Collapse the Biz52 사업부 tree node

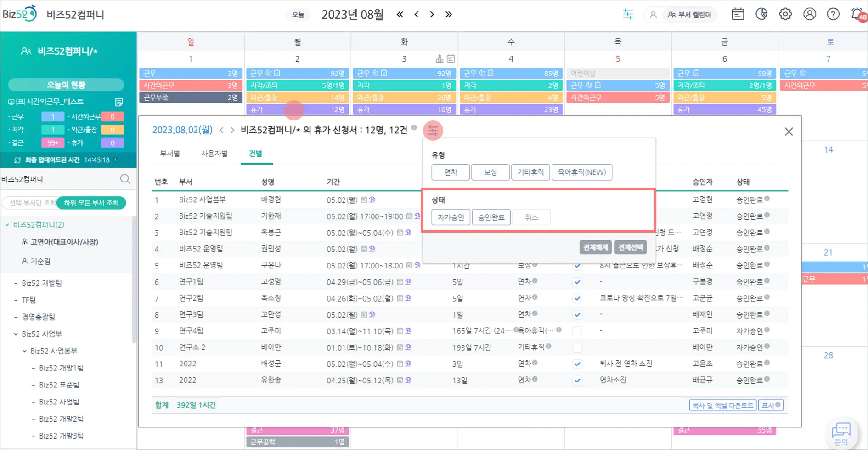coord(16,334)
